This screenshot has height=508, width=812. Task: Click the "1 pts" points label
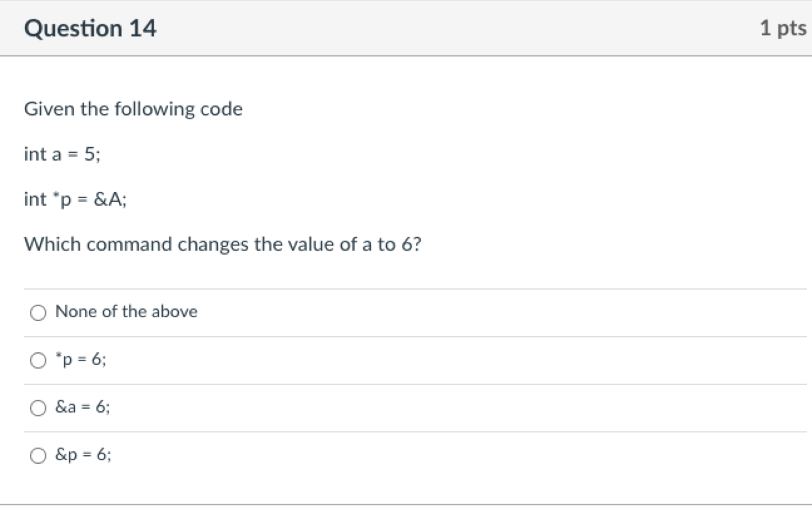point(783,28)
